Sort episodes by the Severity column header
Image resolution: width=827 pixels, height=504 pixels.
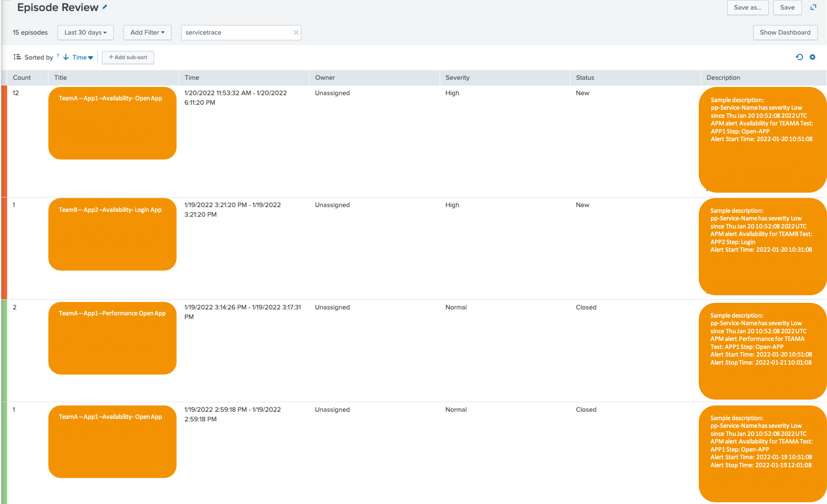(457, 78)
